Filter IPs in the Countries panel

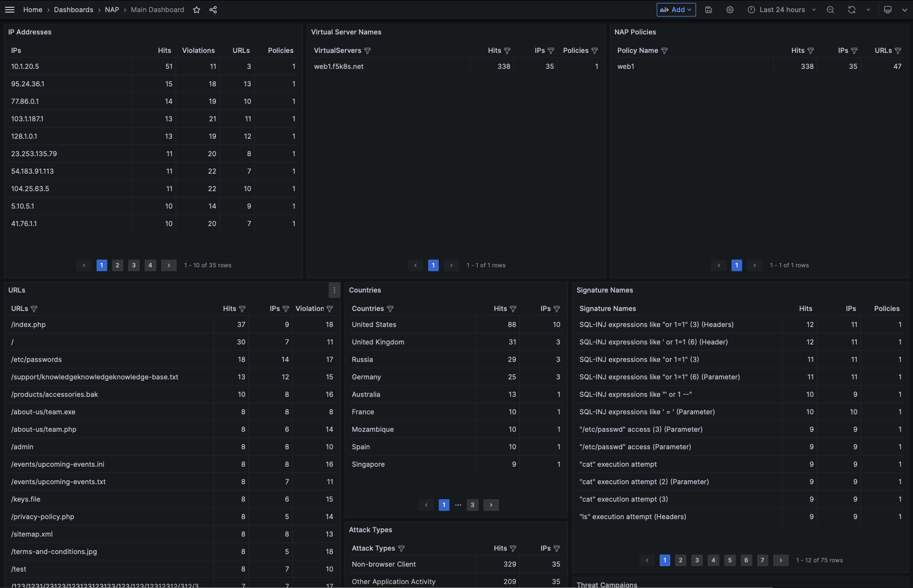tap(557, 309)
